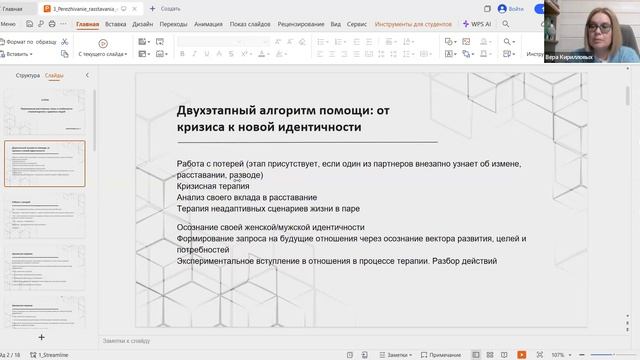Click the Кризисная терапия line
This screenshot has width=640, height=360.
click(213, 186)
